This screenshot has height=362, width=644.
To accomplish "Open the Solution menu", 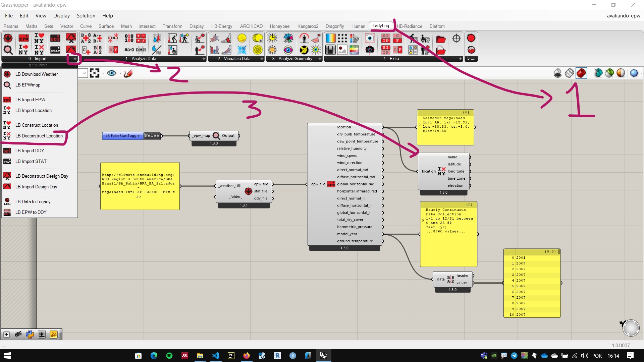I will [86, 16].
